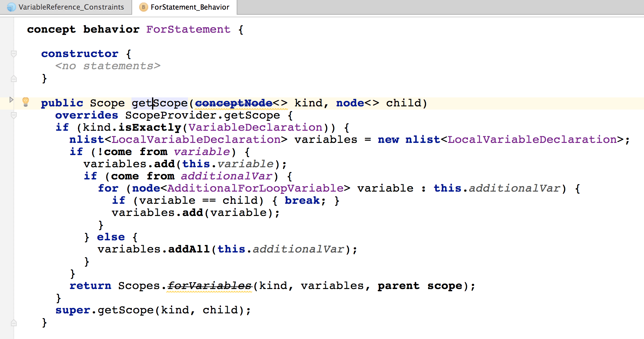The width and height of the screenshot is (644, 339).
Task: Place cursor in the getScope method name
Action: 159,103
